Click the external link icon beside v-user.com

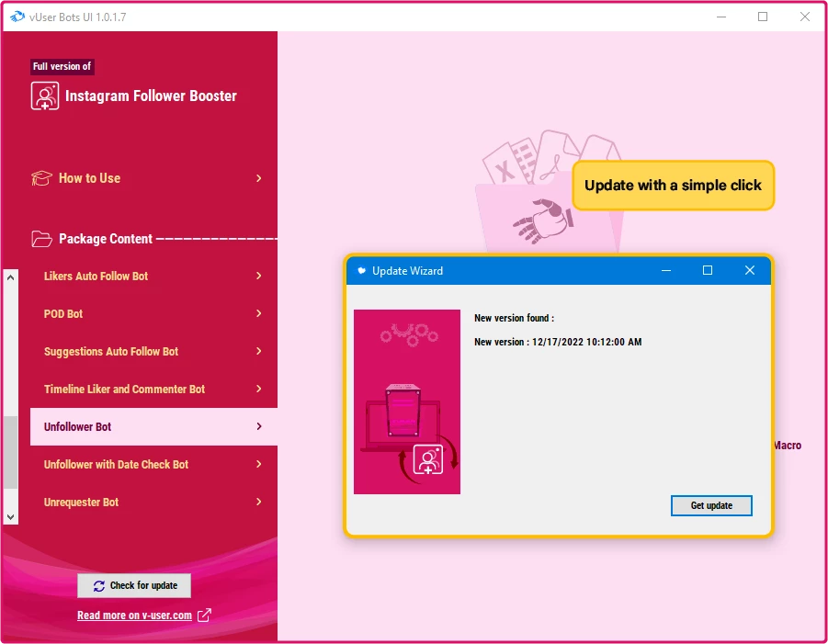[x=204, y=616]
